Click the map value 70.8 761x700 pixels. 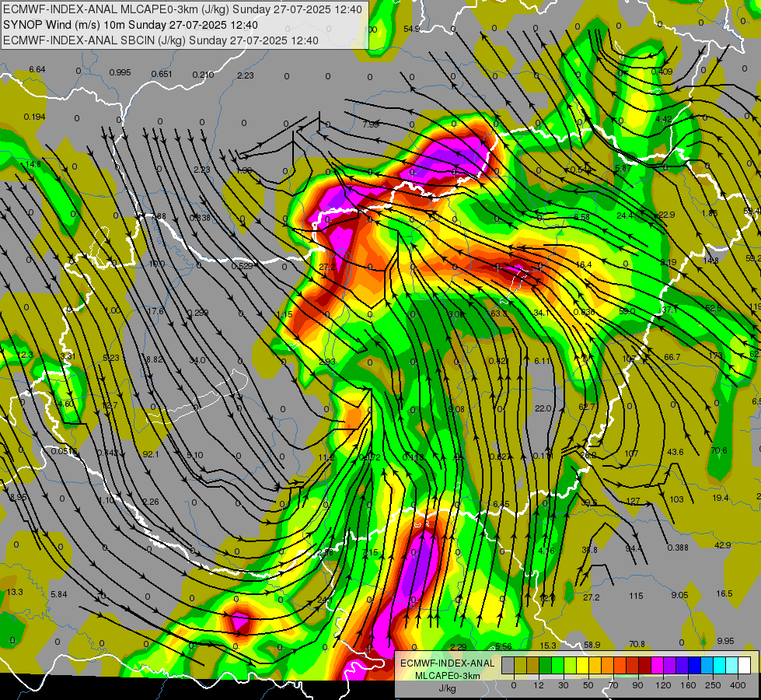click(637, 644)
